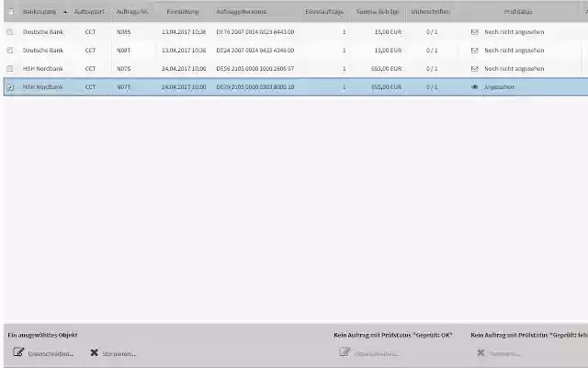Toggle the select-all checkbox in table header

pyautogui.click(x=10, y=12)
